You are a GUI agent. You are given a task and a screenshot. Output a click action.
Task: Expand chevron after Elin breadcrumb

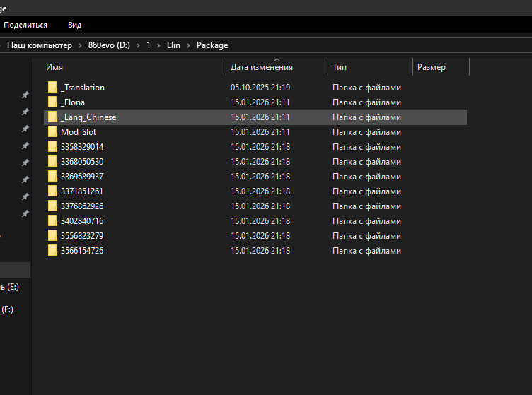pyautogui.click(x=188, y=45)
